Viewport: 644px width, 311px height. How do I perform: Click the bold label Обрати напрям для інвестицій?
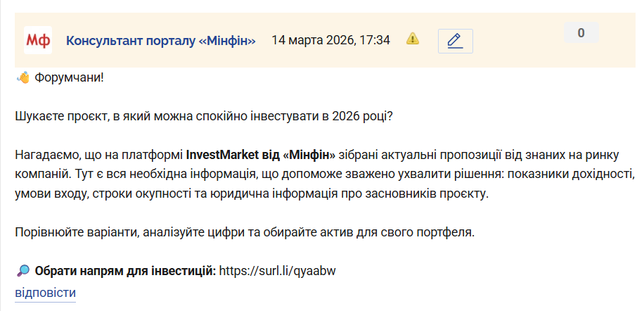coord(125,270)
